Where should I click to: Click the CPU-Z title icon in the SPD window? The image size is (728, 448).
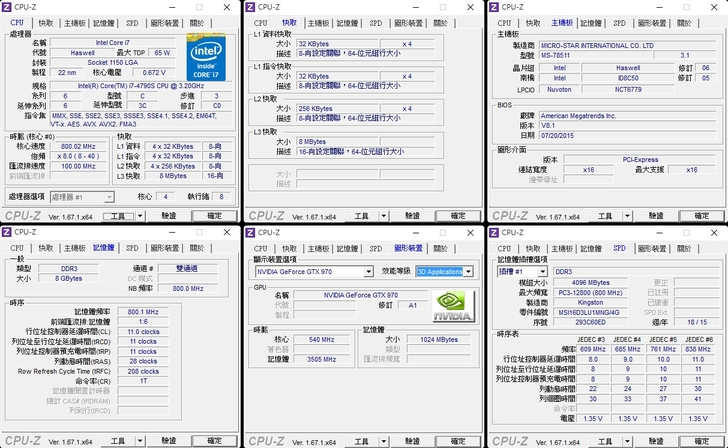click(x=494, y=232)
